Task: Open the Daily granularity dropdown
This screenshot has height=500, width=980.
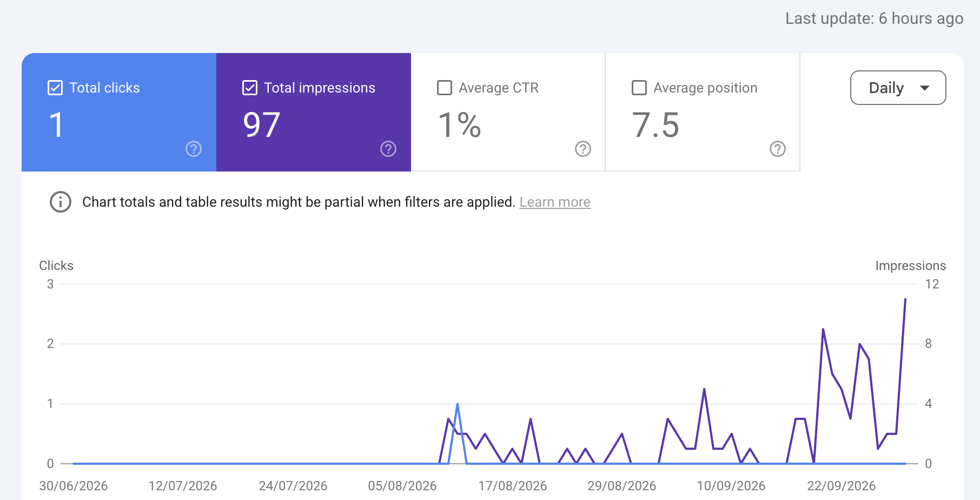Action: [898, 88]
